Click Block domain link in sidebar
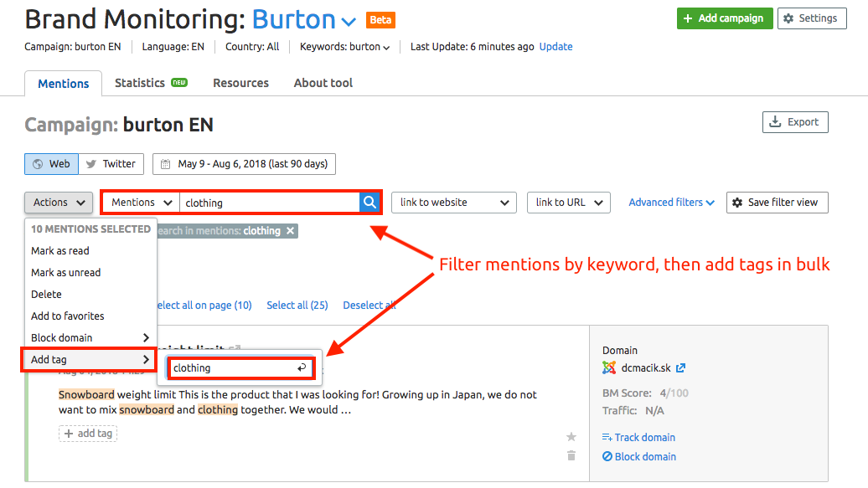Viewport: 868px width, 488px height. tap(638, 456)
